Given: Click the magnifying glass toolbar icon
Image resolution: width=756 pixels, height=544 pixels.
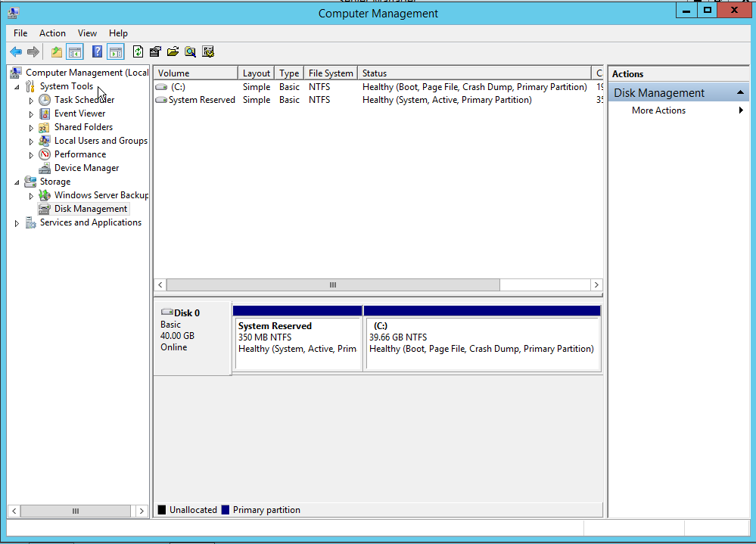Looking at the screenshot, I should coord(190,52).
